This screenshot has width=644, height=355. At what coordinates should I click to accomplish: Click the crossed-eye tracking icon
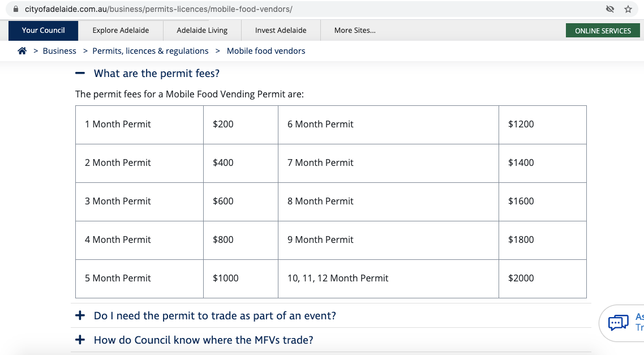[609, 9]
